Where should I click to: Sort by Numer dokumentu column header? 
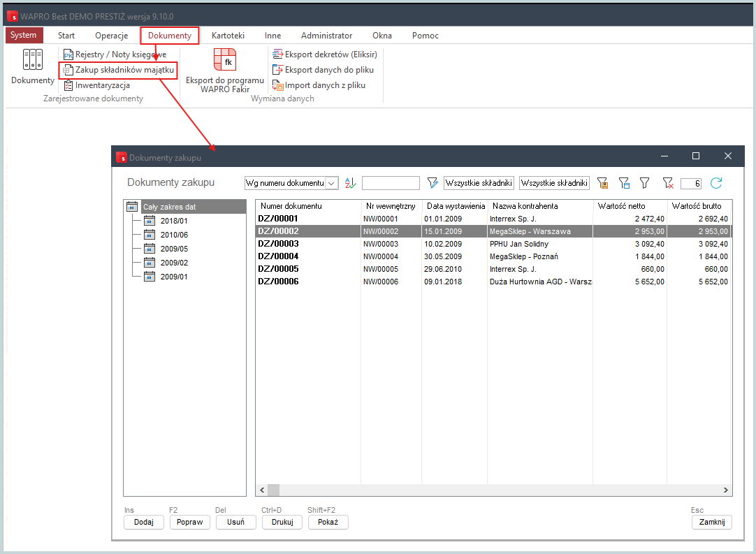pyautogui.click(x=308, y=206)
